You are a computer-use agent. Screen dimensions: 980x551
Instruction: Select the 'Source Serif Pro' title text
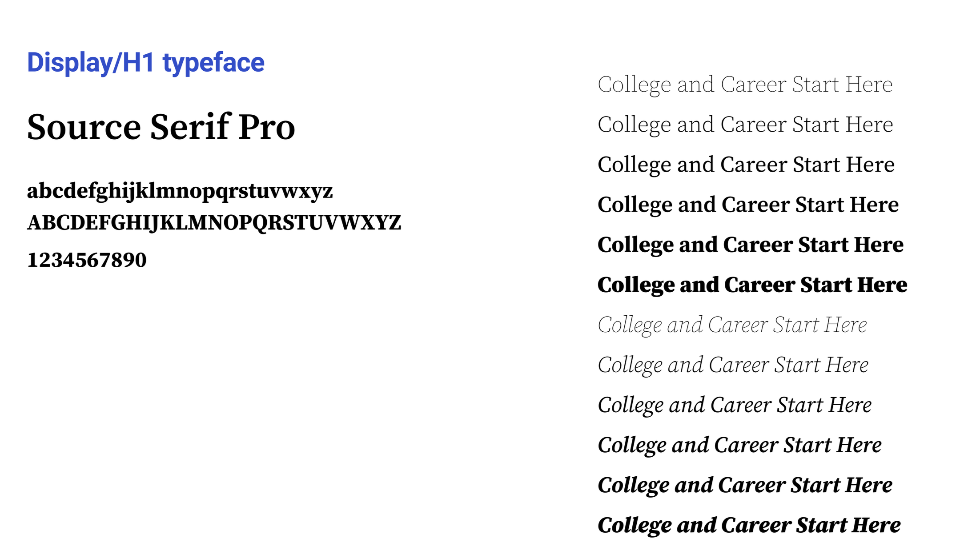coord(161,127)
